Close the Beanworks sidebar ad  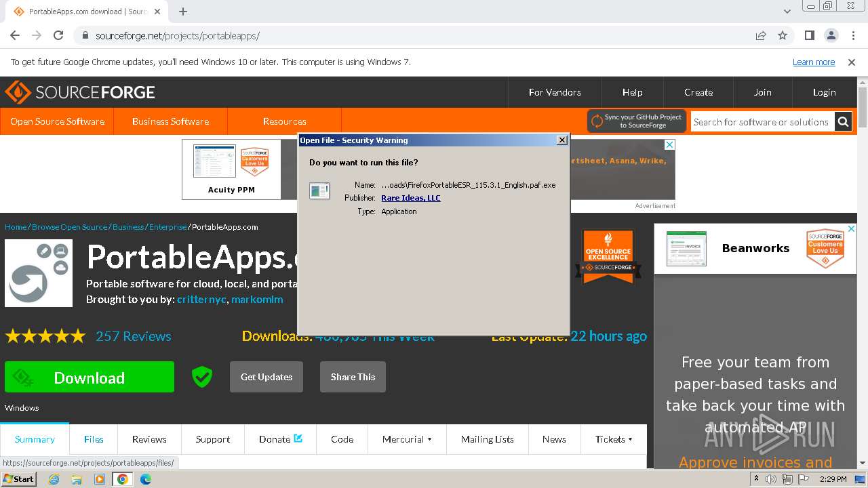click(x=852, y=229)
